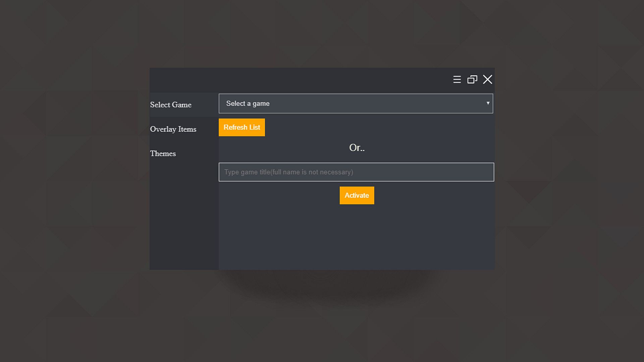Close the overlay window with X
Image resolution: width=644 pixels, height=362 pixels.
(487, 79)
